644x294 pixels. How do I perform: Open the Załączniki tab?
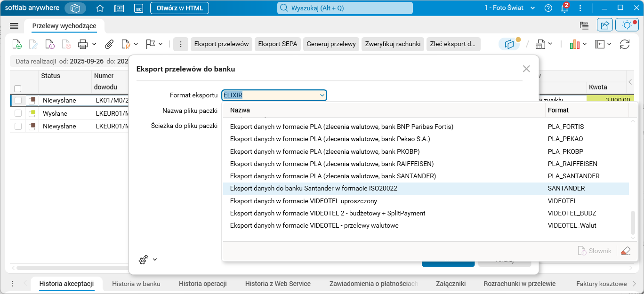(450, 284)
